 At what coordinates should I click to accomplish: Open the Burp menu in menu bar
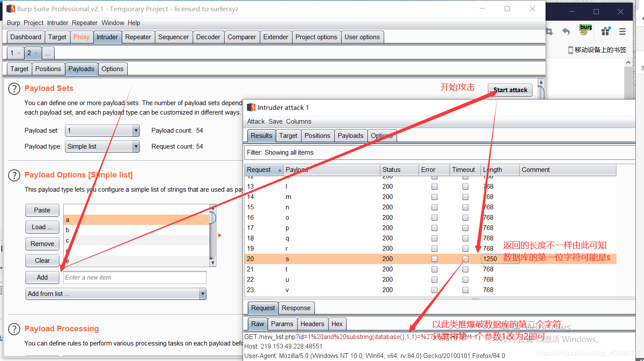[13, 23]
